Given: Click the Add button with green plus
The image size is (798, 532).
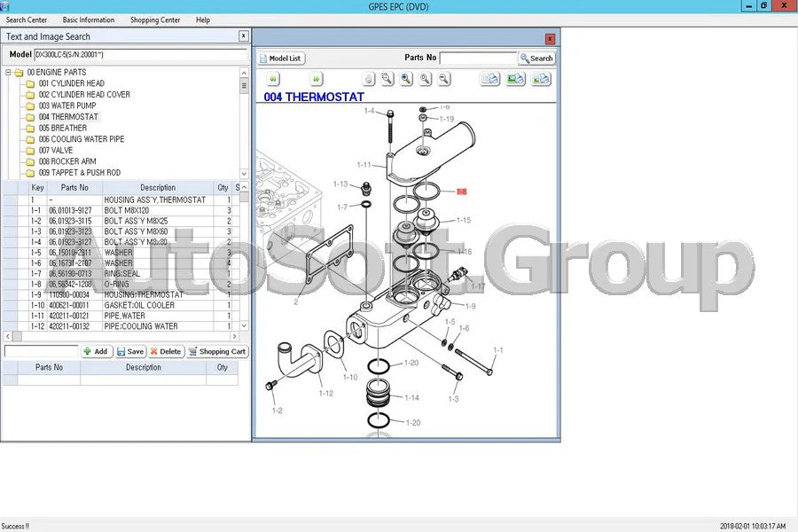Looking at the screenshot, I should (96, 351).
